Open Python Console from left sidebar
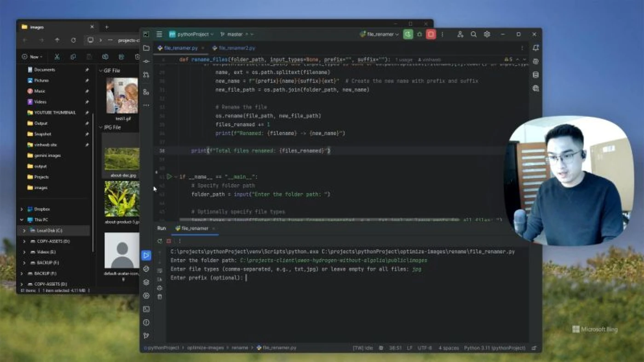The height and width of the screenshot is (362, 644). click(x=146, y=269)
